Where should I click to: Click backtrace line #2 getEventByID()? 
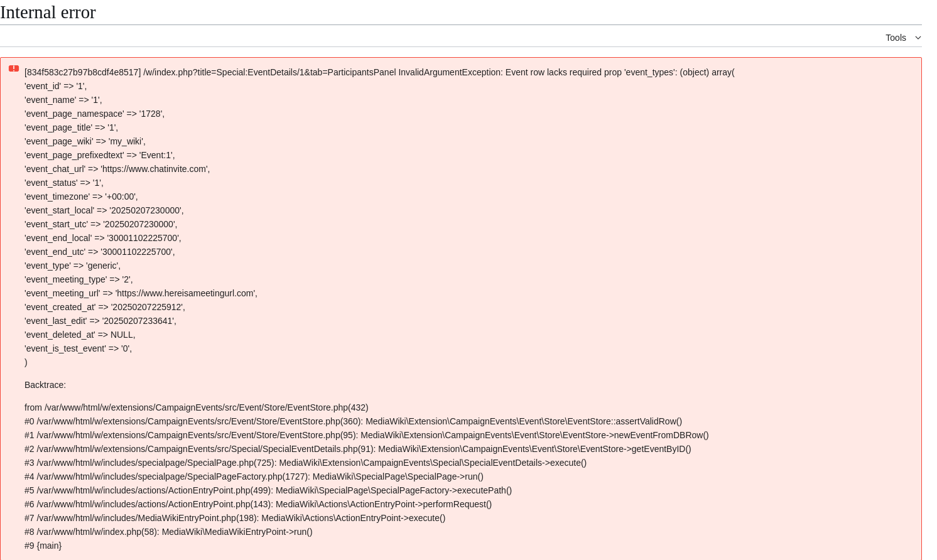tap(358, 449)
